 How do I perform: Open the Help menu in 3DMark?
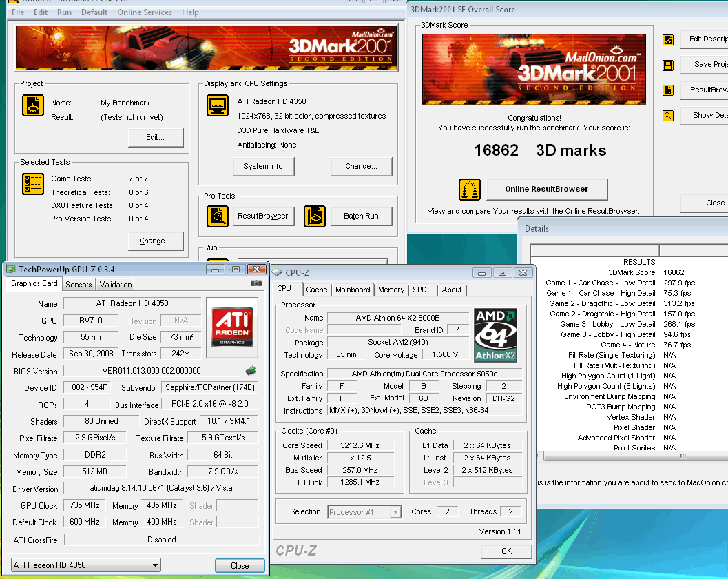(x=190, y=12)
